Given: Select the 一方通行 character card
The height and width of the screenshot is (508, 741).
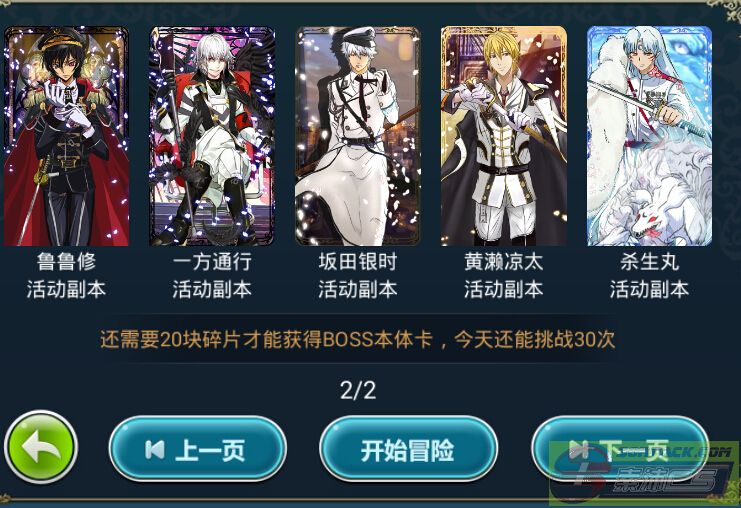Looking at the screenshot, I should [212, 136].
